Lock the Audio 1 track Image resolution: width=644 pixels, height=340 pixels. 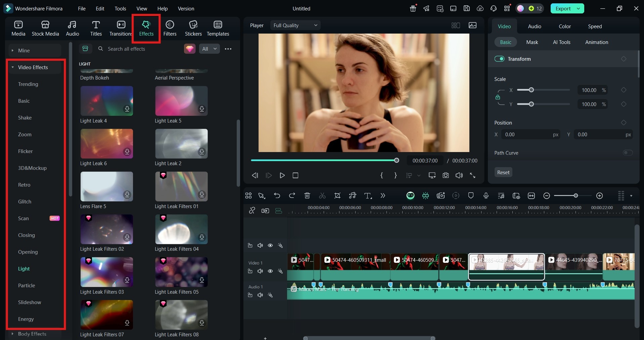[x=250, y=295]
